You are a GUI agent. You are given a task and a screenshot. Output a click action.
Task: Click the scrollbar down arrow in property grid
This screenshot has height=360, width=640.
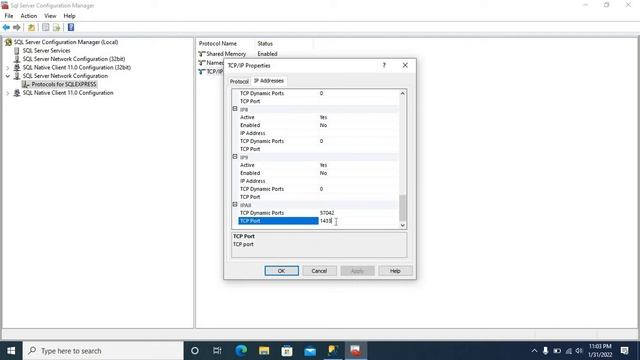click(x=402, y=225)
